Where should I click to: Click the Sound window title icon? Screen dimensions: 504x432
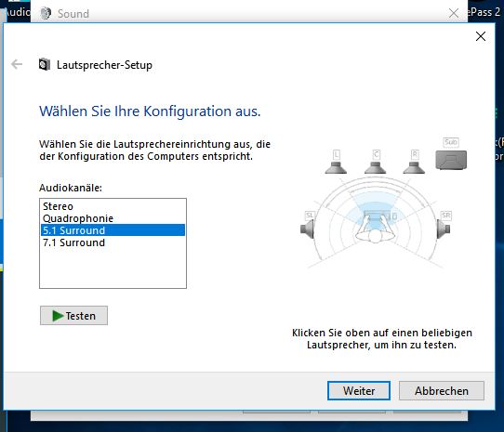(46, 13)
